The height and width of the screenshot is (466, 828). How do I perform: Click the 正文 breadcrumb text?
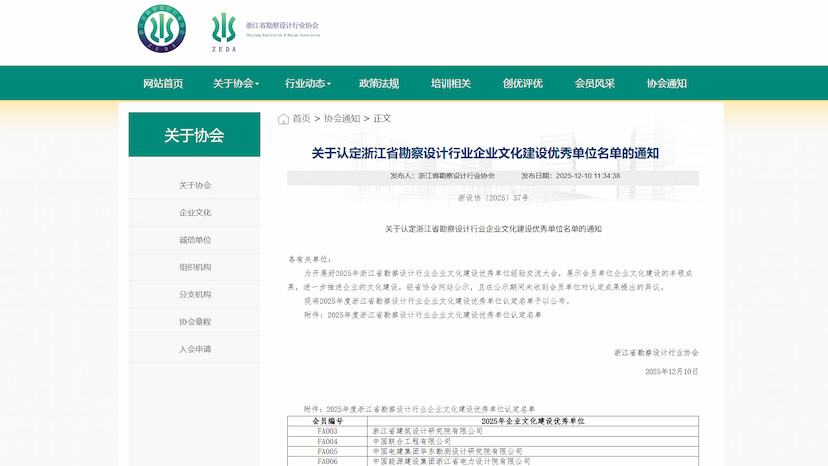tap(382, 118)
